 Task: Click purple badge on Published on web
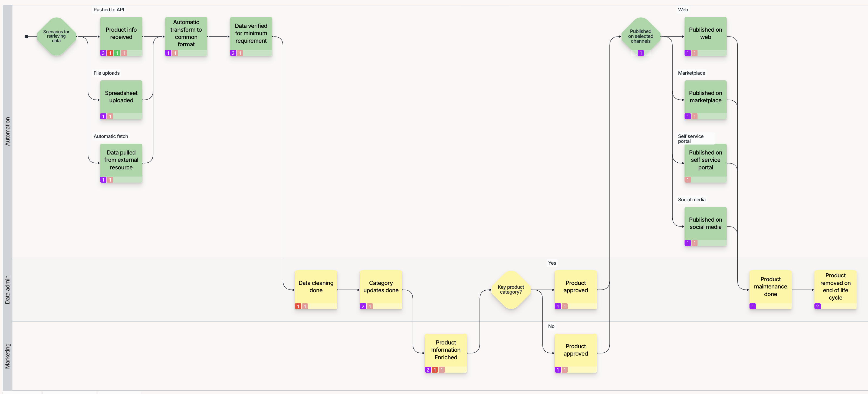coord(688,53)
